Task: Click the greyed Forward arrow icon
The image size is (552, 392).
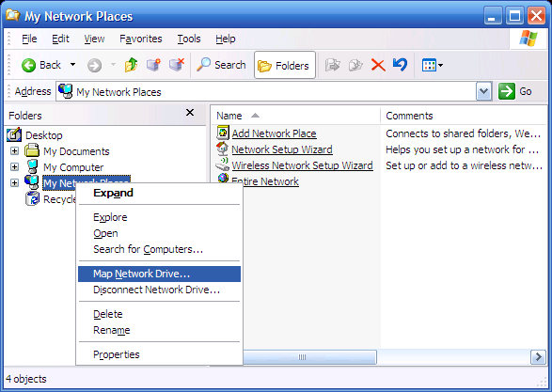Action: point(94,66)
